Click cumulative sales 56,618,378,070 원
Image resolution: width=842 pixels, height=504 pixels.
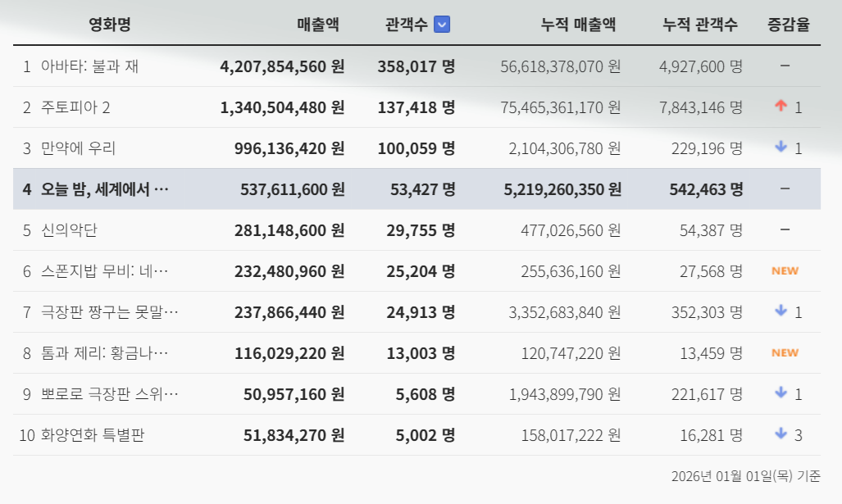pos(561,66)
